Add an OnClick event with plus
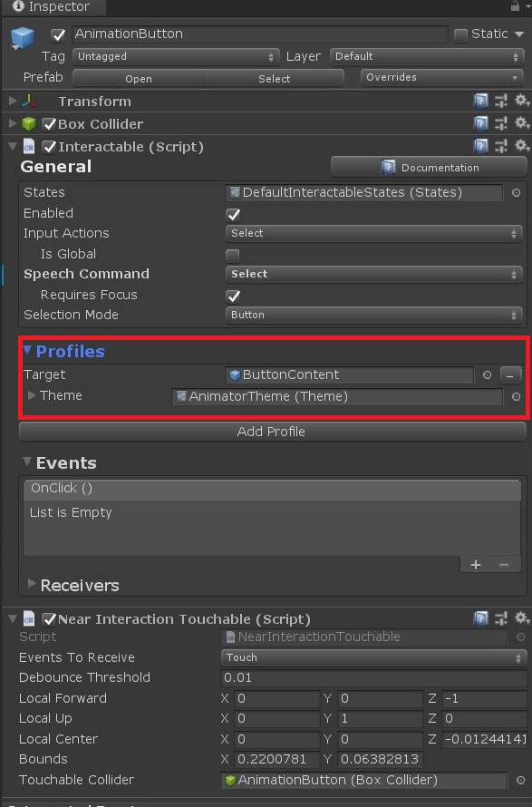 pyautogui.click(x=476, y=565)
